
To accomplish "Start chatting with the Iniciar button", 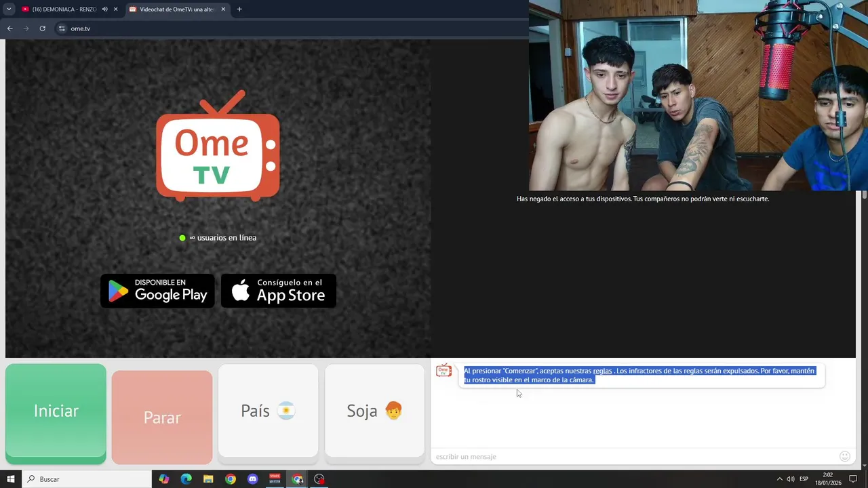I will coord(56,414).
